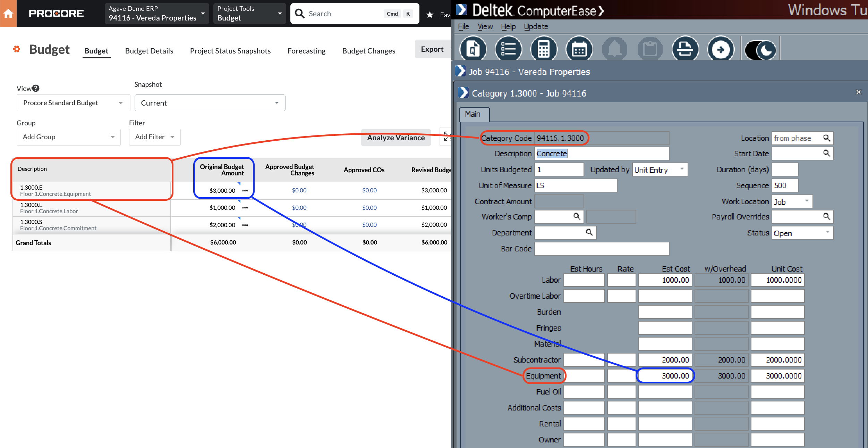868x448 pixels.
Task: Click the fullscreen expand icon beside Analyze Variance
Action: [x=447, y=137]
